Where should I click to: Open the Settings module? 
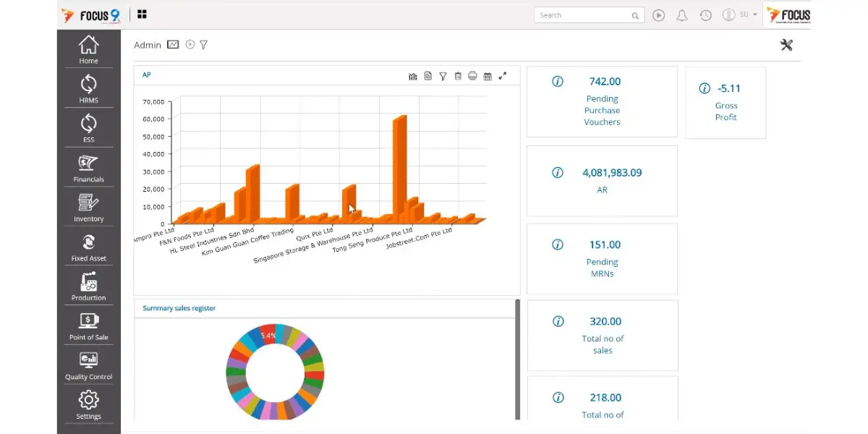[88, 405]
